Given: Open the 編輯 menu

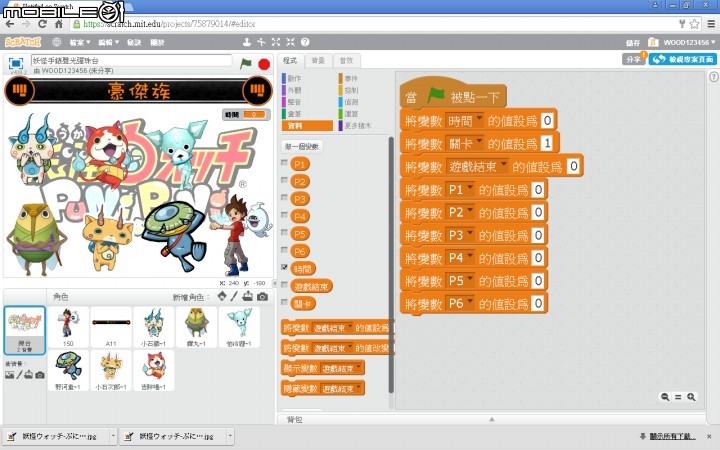Looking at the screenshot, I should [x=108, y=42].
